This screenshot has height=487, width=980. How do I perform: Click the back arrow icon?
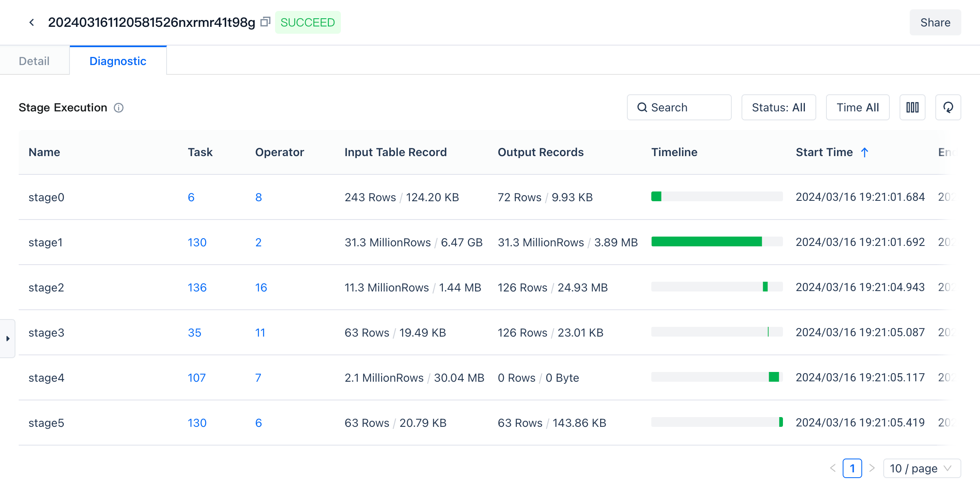coord(32,22)
